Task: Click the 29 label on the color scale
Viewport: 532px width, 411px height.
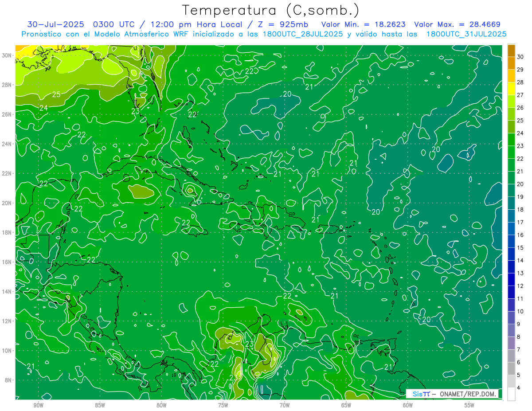Action: coord(520,70)
